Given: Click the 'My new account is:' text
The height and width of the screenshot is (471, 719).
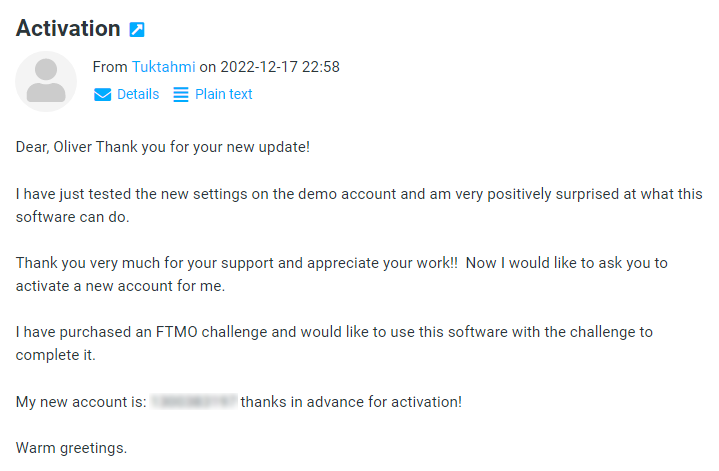Looking at the screenshot, I should [x=80, y=402].
